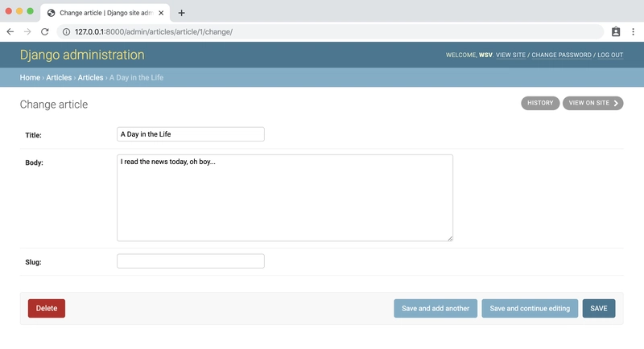This screenshot has height=349, width=644.
Task: Click the address bar URL
Action: [154, 31]
